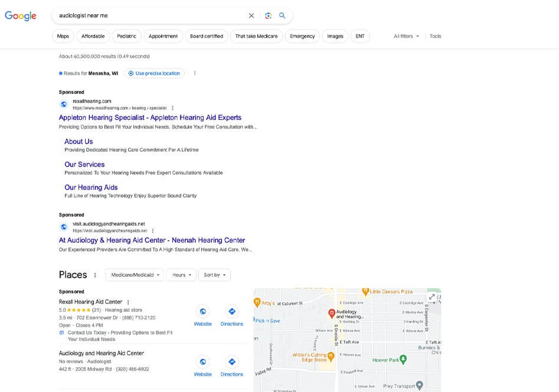Select the Pediatric filter chip

pyautogui.click(x=126, y=36)
